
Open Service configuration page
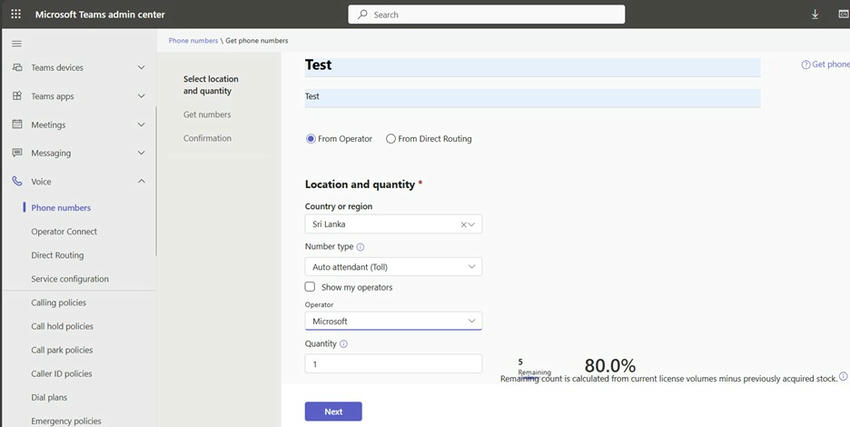[x=70, y=279]
